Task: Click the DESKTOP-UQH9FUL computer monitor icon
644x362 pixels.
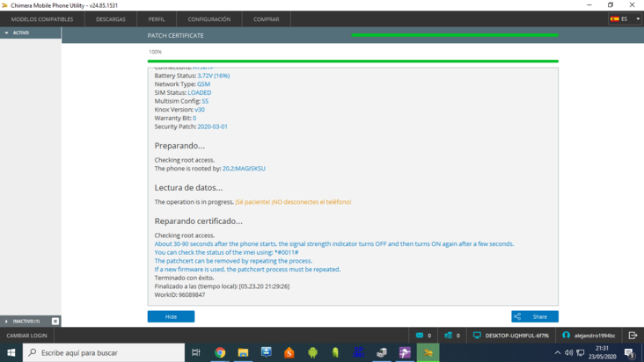Action: coord(477,335)
